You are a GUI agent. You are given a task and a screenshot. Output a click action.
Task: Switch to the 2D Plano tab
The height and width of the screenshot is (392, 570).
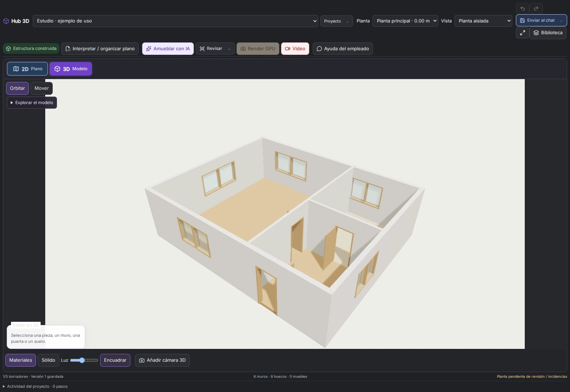pyautogui.click(x=27, y=69)
